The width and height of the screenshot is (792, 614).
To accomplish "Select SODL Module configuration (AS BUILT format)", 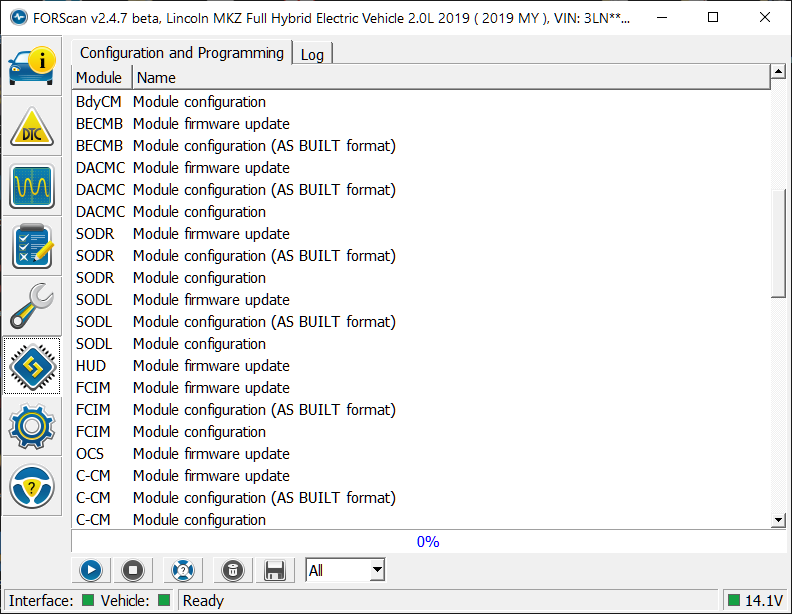I will tap(421, 322).
